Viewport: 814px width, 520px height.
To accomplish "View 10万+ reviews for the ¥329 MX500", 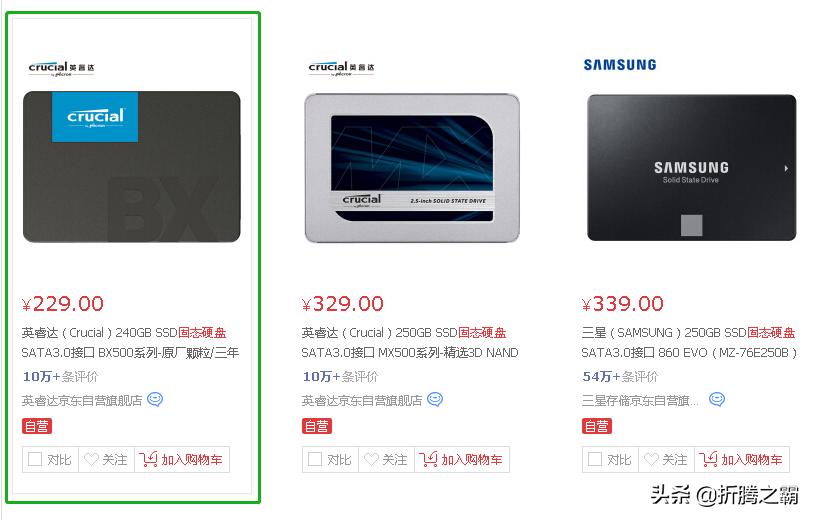I will click(340, 376).
